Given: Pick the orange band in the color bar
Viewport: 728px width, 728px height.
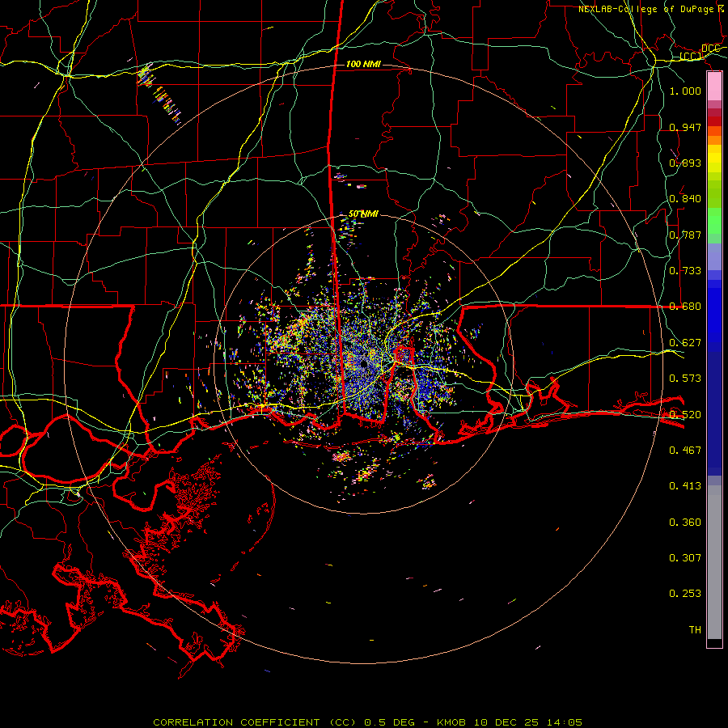Looking at the screenshot, I should pos(714,140).
